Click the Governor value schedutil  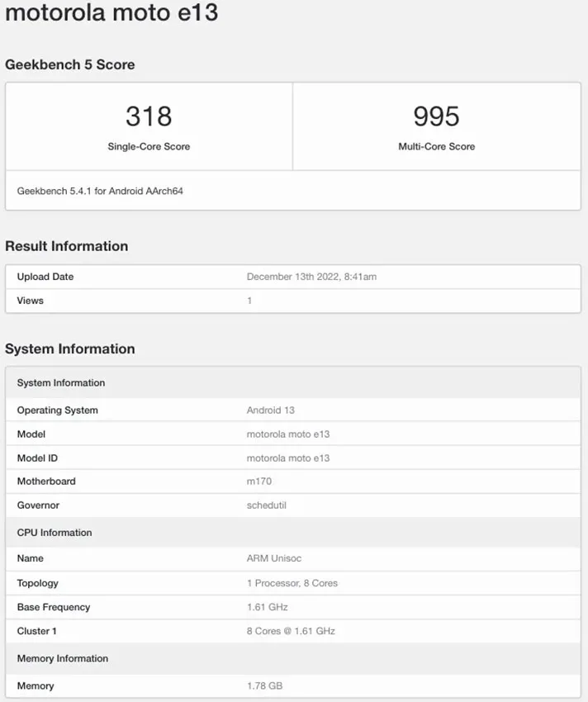267,505
